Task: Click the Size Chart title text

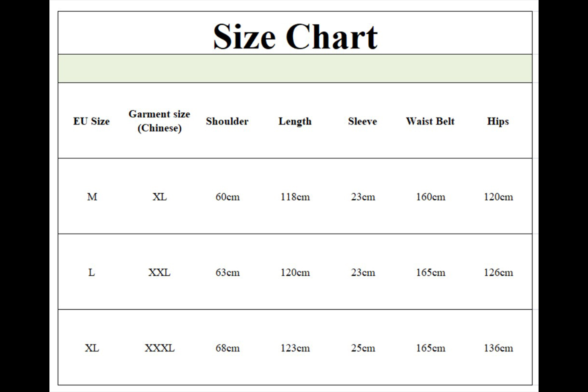Action: tap(295, 36)
